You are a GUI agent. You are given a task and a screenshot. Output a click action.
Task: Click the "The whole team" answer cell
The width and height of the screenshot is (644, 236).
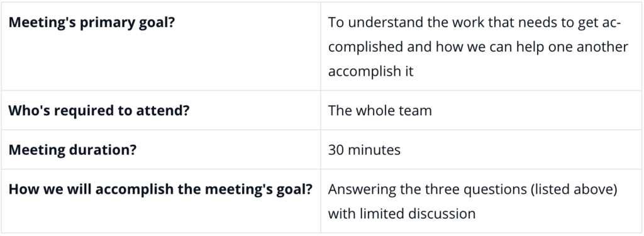point(481,110)
